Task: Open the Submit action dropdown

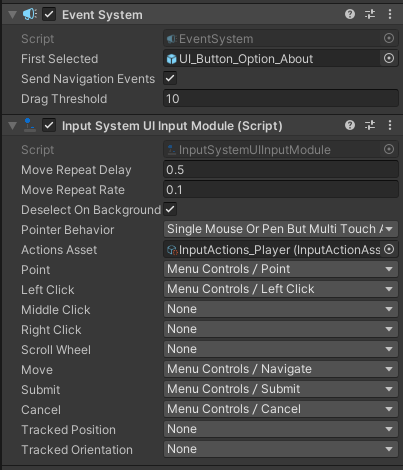Action: point(281,389)
